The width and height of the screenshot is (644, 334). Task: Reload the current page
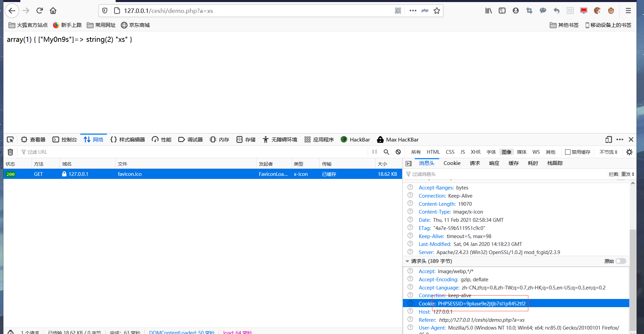point(39,11)
